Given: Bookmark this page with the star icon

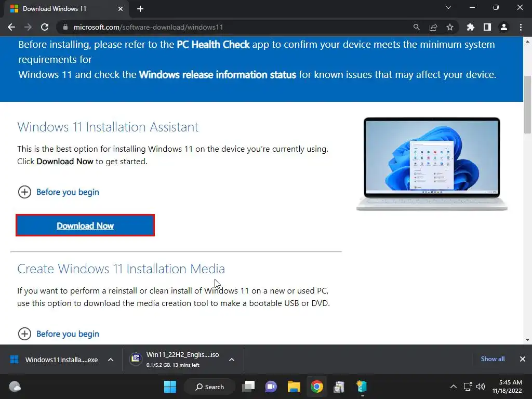Looking at the screenshot, I should 450,27.
